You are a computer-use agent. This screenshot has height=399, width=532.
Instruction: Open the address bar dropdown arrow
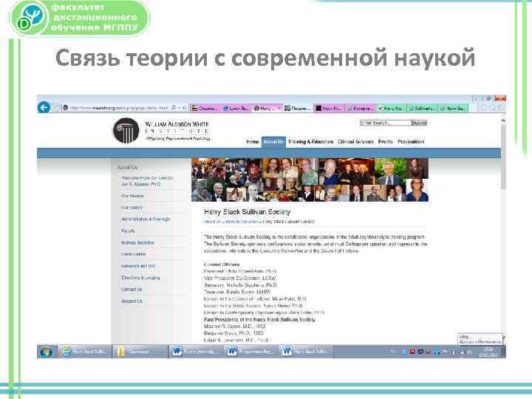180,108
